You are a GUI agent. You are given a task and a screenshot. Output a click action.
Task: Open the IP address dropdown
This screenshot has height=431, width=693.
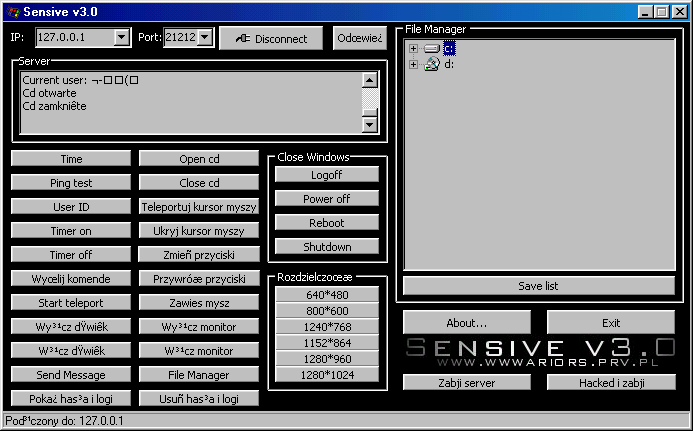coord(122,37)
